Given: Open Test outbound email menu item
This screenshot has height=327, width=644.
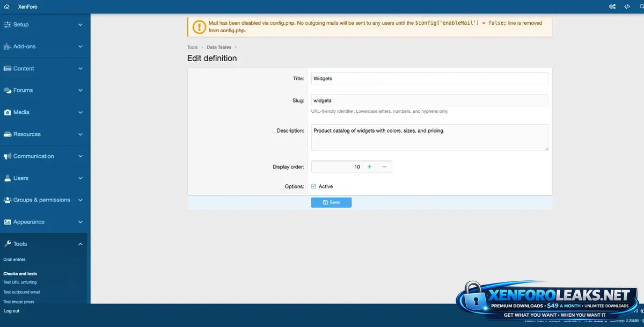Looking at the screenshot, I should click(x=21, y=292).
